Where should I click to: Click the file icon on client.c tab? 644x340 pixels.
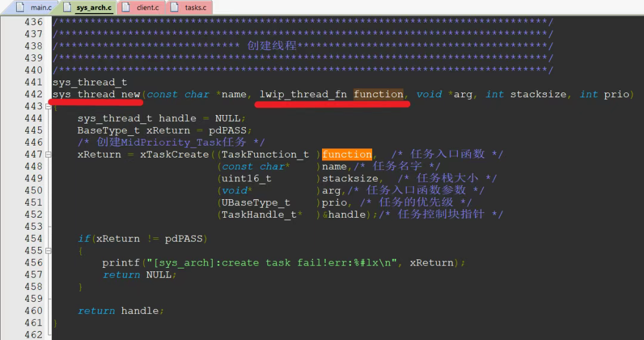tap(126, 7)
